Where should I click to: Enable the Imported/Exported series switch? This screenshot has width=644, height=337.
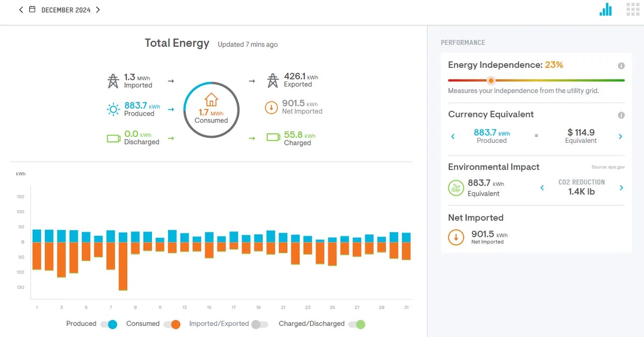(259, 324)
